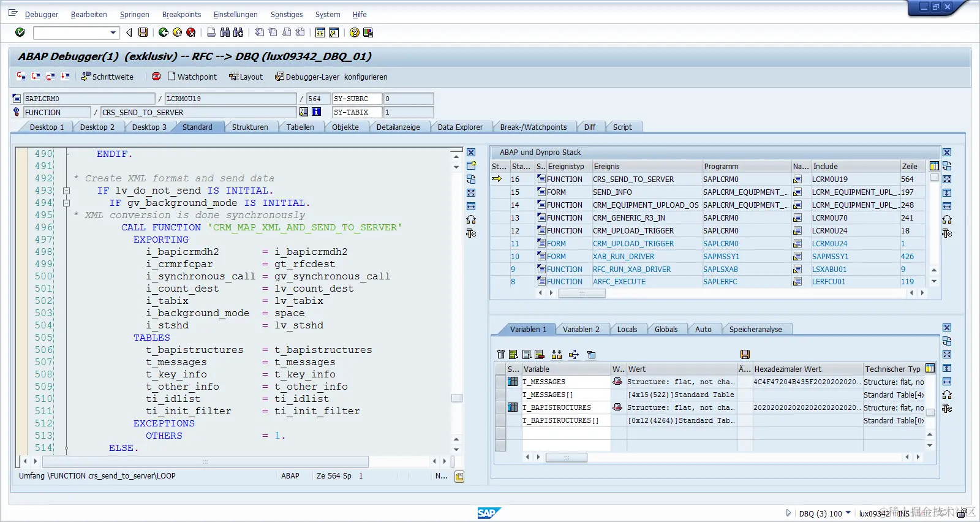This screenshot has width=980, height=522.
Task: Click the red cancel icon in toolbar
Action: point(191,32)
